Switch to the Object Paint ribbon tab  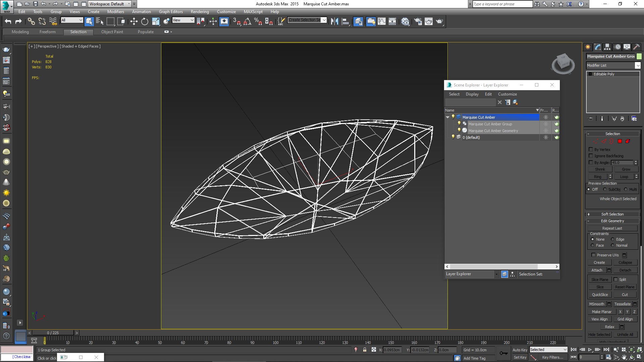tap(112, 32)
